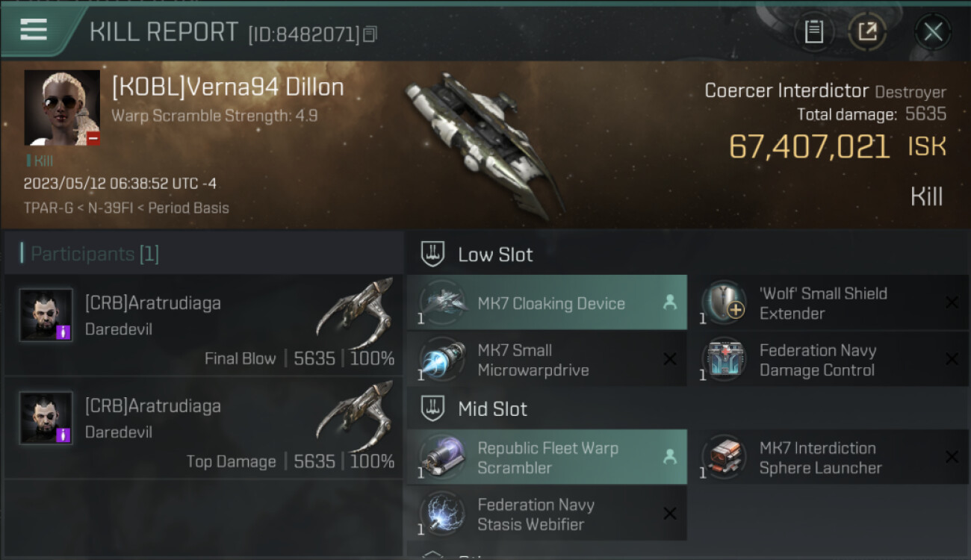Click the Federation Navy Damage Control icon
971x560 pixels.
[x=723, y=360]
